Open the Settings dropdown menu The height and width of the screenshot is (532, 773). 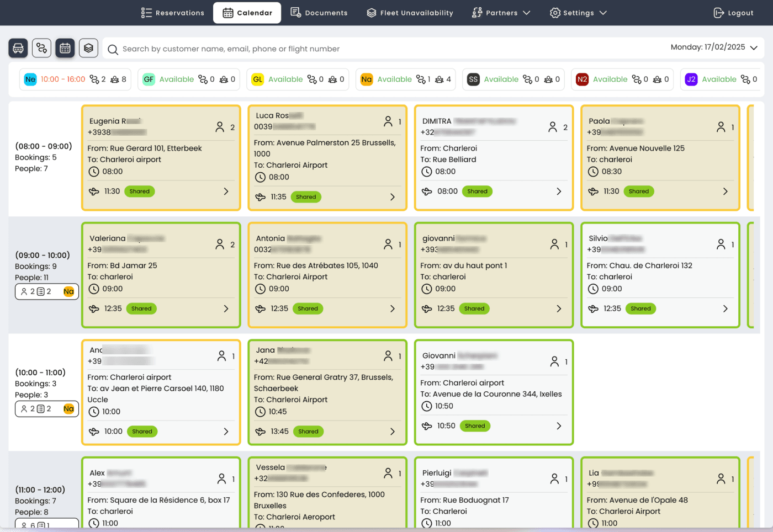point(578,13)
